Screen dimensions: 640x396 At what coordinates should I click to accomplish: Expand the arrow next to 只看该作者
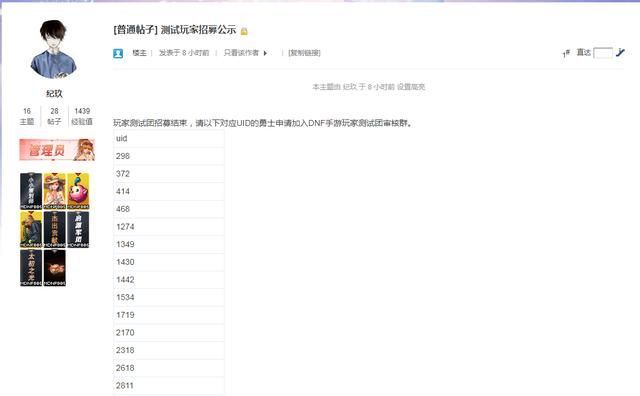pyautogui.click(x=265, y=53)
